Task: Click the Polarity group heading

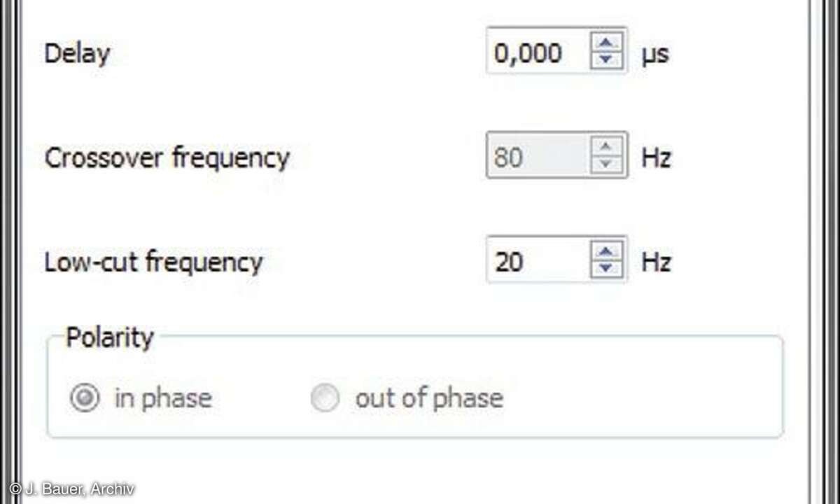Action: [x=109, y=337]
